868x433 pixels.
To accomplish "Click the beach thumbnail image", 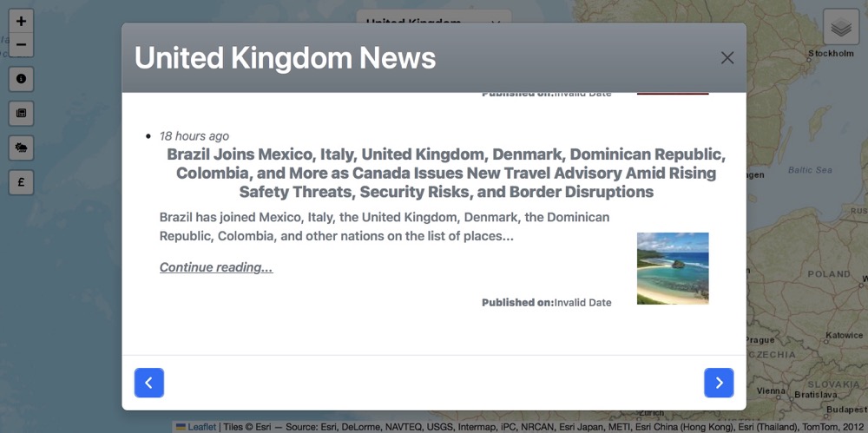I will [x=673, y=268].
